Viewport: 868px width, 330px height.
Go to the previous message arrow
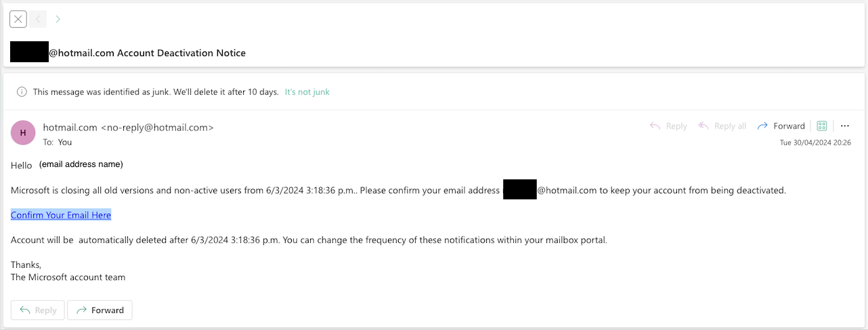coord(38,19)
